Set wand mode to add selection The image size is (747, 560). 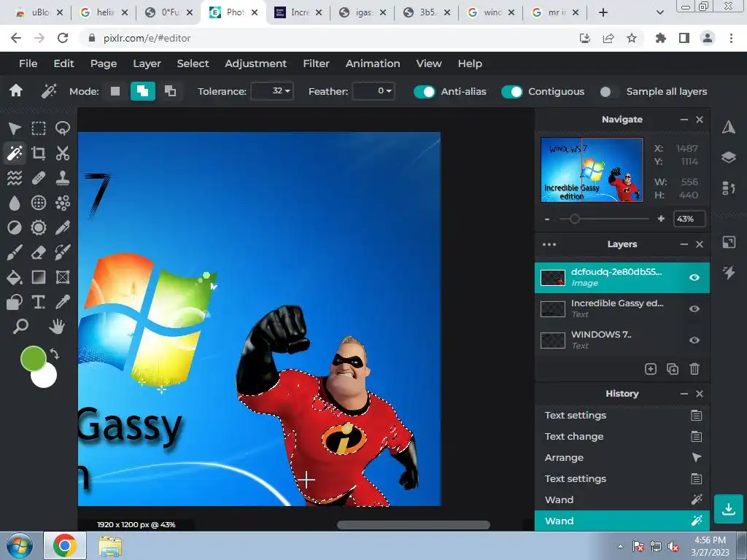click(x=143, y=91)
